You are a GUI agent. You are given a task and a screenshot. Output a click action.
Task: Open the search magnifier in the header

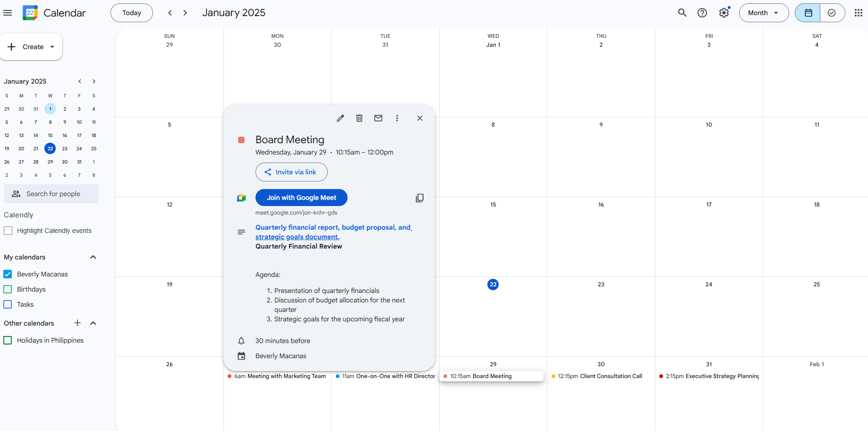click(682, 13)
